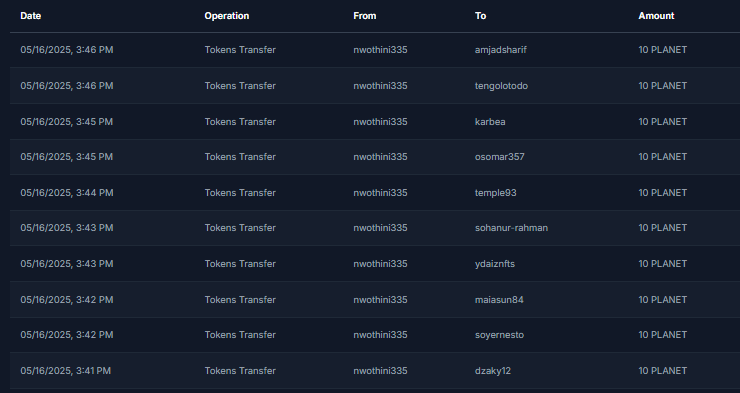Open sohanur-rahman recipient link
The height and width of the screenshot is (393, 740).
click(x=511, y=228)
